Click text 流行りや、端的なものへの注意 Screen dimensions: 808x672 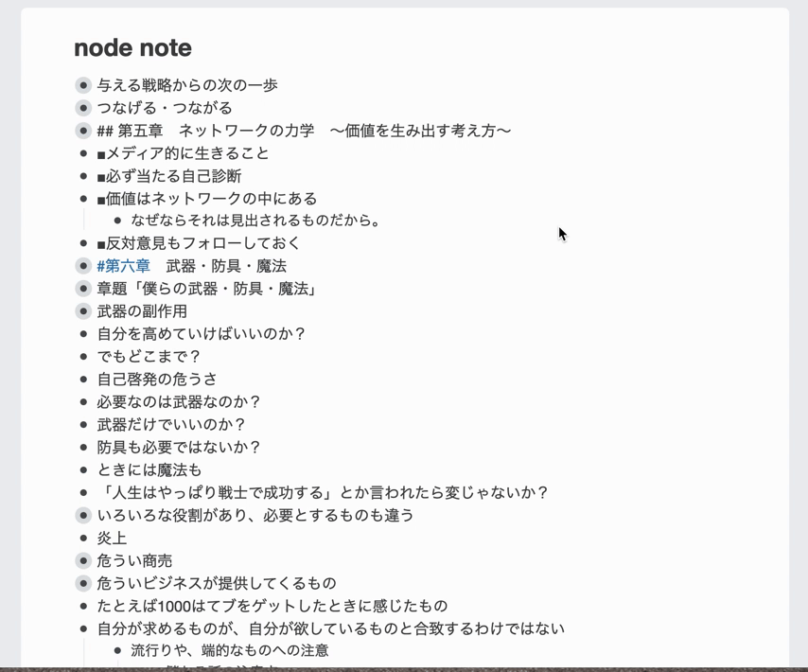click(230, 650)
